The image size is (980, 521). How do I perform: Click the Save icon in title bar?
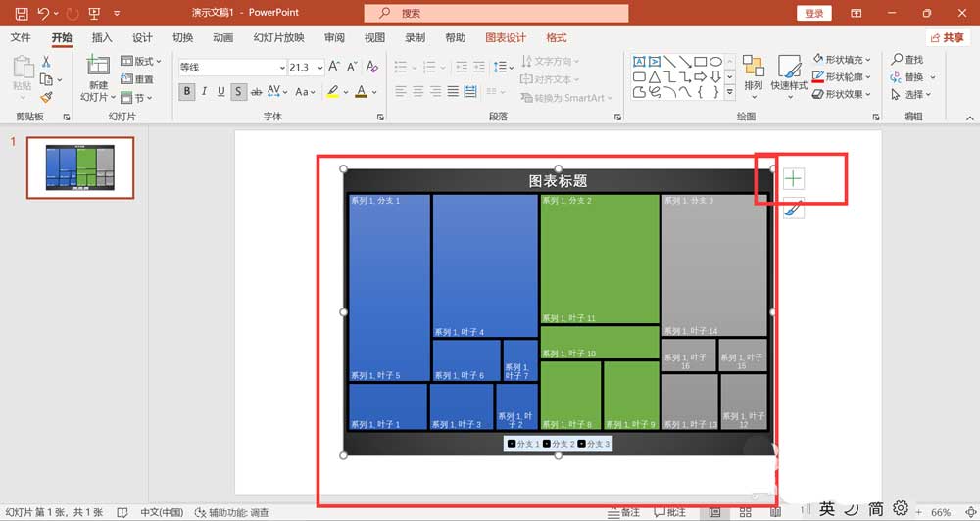click(x=21, y=13)
